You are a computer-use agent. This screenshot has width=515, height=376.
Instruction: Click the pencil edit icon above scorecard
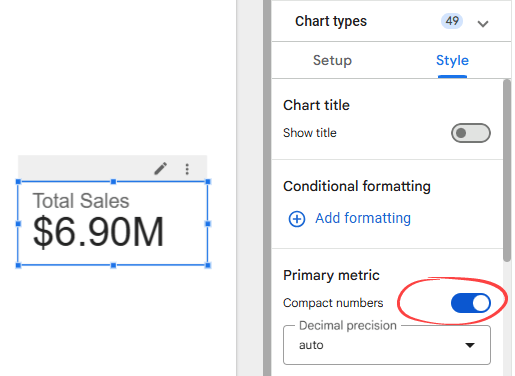160,169
